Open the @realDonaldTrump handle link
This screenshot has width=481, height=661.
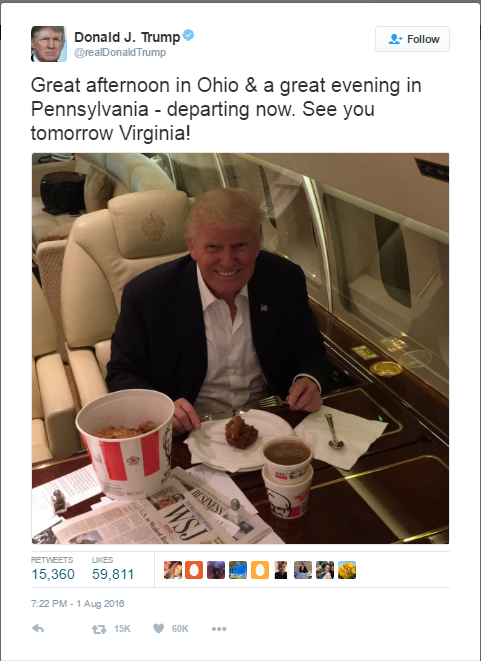click(x=120, y=52)
